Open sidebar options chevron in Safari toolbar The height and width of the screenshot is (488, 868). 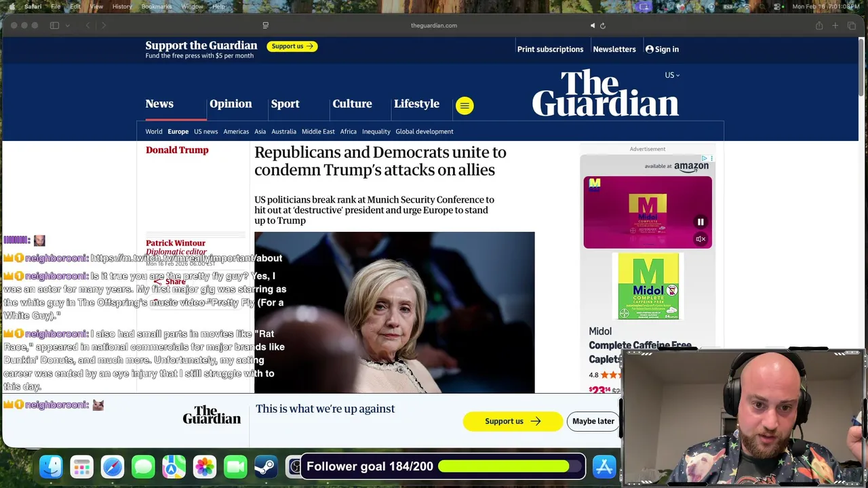(67, 26)
